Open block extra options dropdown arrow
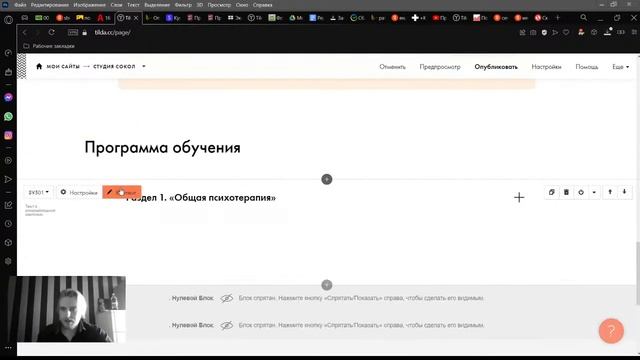Viewport: 640px width, 360px height. click(594, 192)
